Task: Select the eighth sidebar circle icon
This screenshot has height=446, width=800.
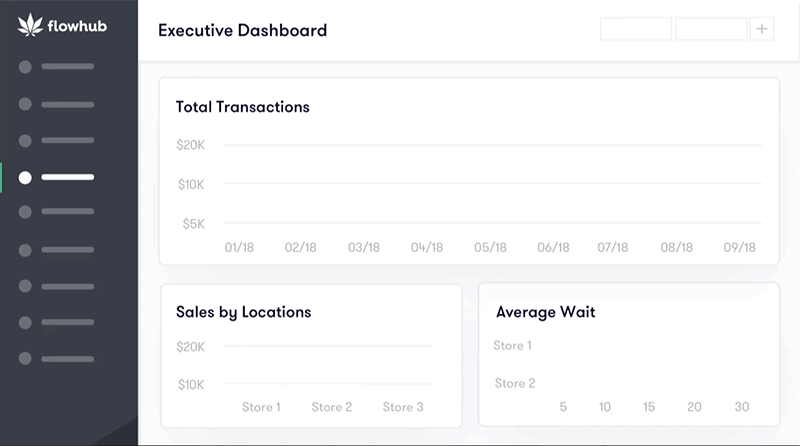Action: (x=25, y=322)
